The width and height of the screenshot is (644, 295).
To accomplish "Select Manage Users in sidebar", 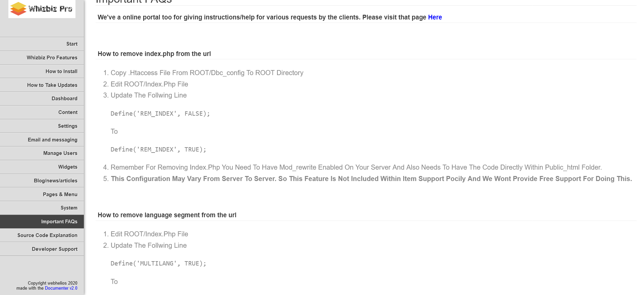I will 42,153.
